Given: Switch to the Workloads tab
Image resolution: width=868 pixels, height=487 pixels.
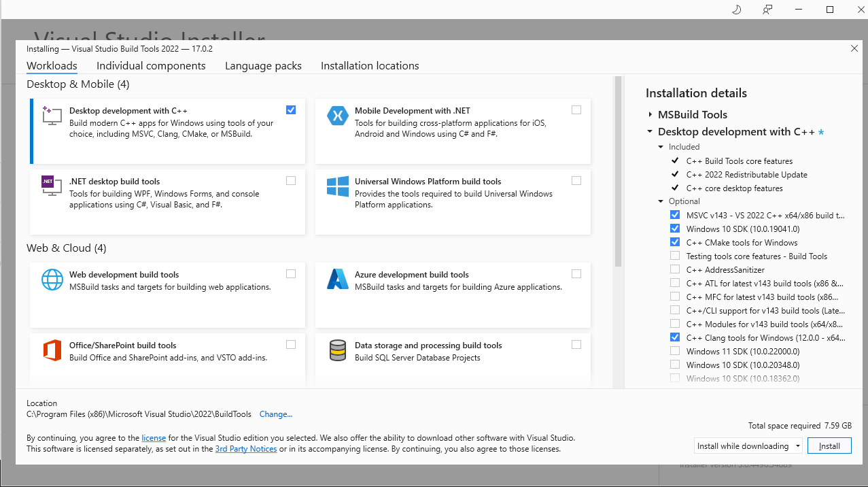Looking at the screenshot, I should (x=52, y=66).
